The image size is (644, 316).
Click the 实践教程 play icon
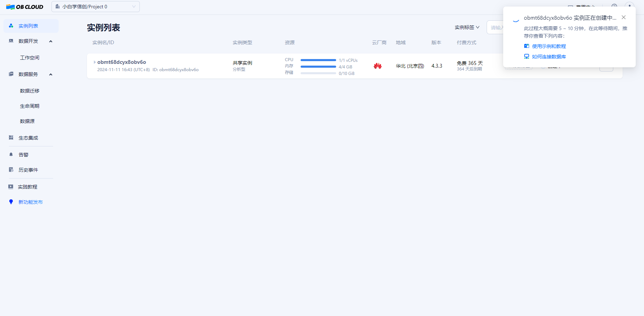[x=11, y=186]
